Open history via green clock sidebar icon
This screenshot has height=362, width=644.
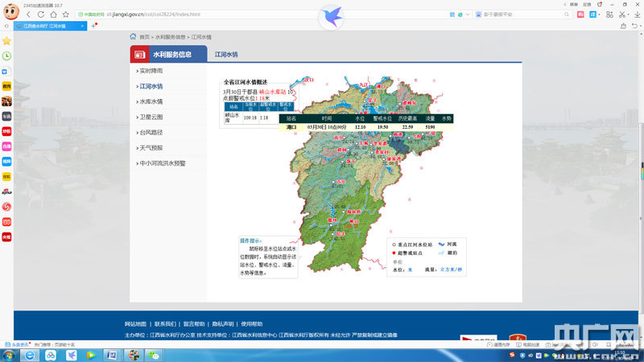click(x=6, y=56)
